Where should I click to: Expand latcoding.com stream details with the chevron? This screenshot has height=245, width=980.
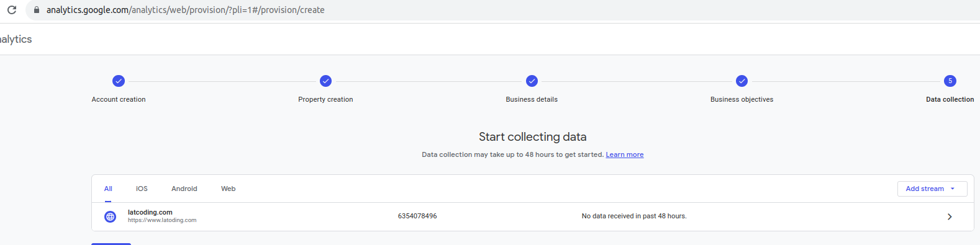(x=950, y=216)
